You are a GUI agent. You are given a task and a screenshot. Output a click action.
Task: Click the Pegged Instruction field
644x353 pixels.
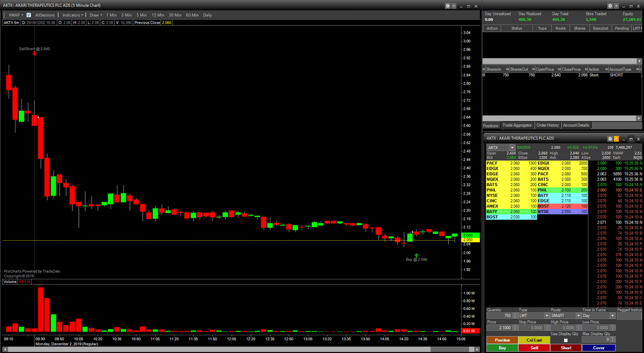click(x=630, y=316)
